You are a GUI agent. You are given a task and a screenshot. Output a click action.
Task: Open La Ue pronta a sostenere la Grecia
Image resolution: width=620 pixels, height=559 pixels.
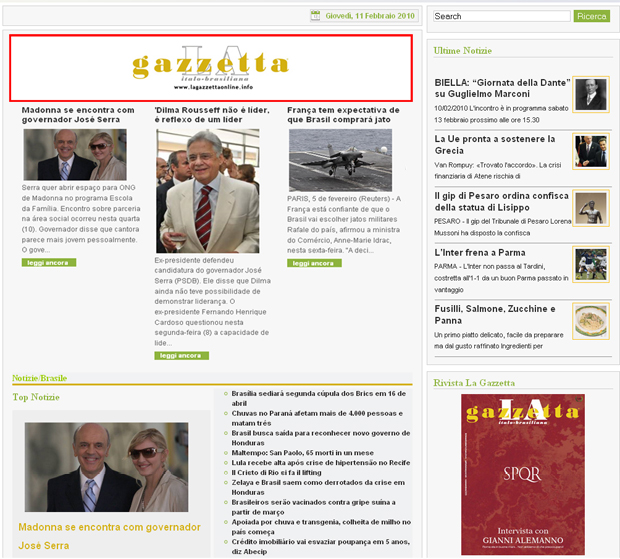[495, 145]
